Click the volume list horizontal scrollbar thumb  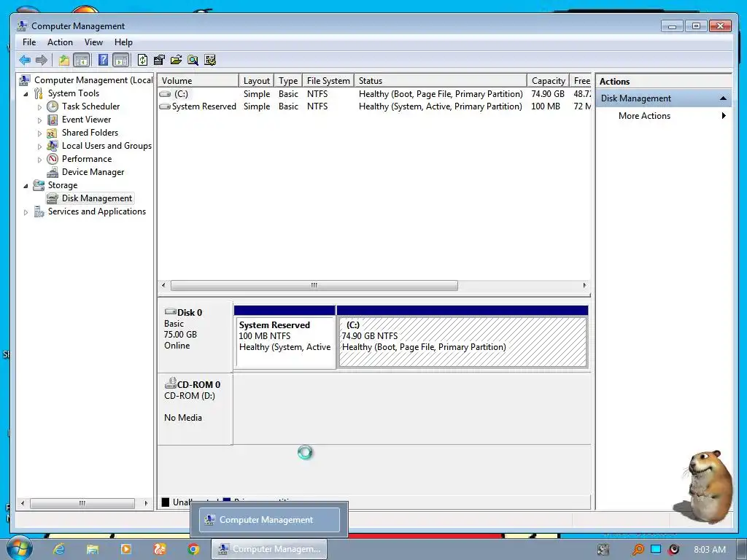(x=314, y=285)
